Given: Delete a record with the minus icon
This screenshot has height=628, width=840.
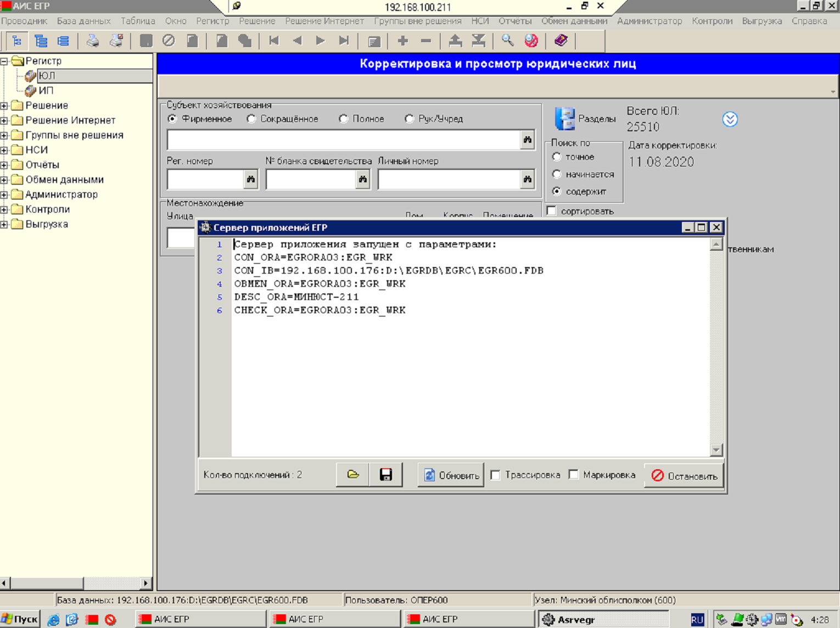Looking at the screenshot, I should pos(426,41).
